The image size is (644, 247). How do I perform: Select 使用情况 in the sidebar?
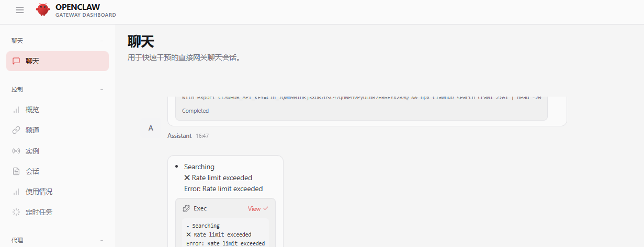(x=39, y=192)
